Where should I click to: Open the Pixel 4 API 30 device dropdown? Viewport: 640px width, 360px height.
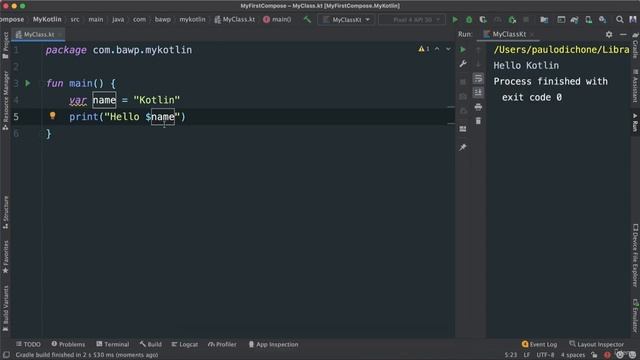pos(411,20)
